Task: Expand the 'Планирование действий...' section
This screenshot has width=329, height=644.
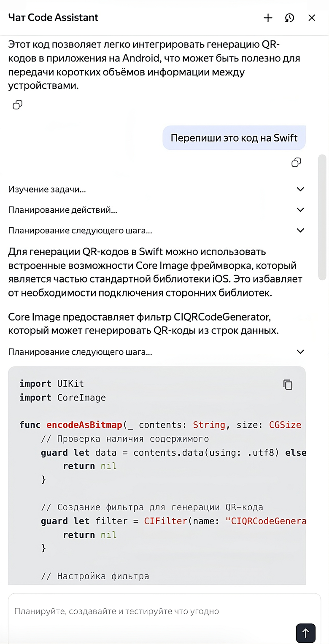Action: (x=300, y=209)
